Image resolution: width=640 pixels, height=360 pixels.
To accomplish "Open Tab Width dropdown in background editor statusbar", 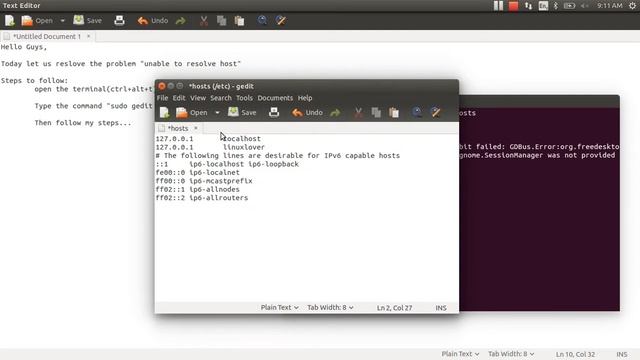I will point(511,354).
